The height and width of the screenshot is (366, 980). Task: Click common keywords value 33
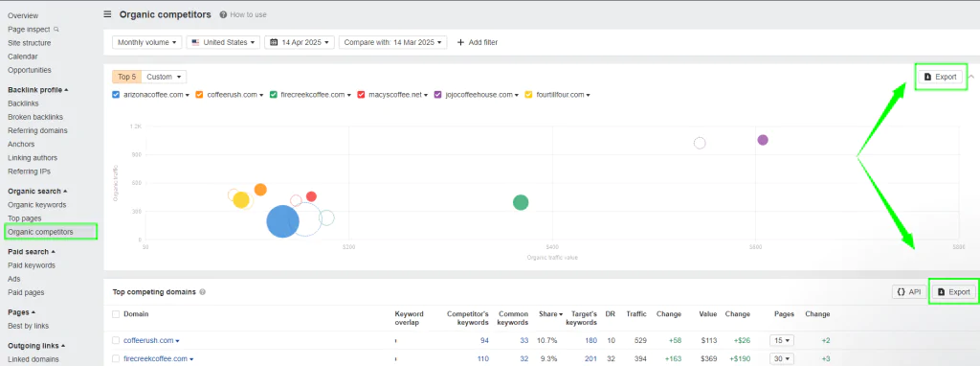pyautogui.click(x=523, y=340)
